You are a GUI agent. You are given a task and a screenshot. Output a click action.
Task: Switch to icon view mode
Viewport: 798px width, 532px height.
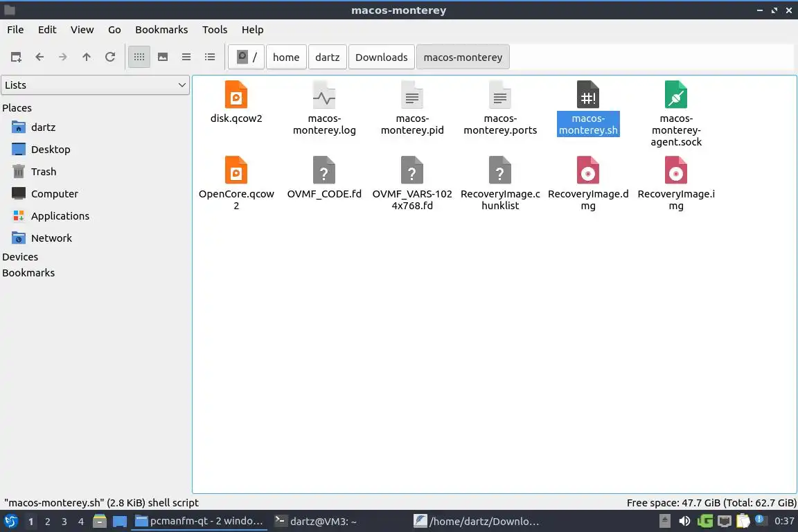pos(139,57)
